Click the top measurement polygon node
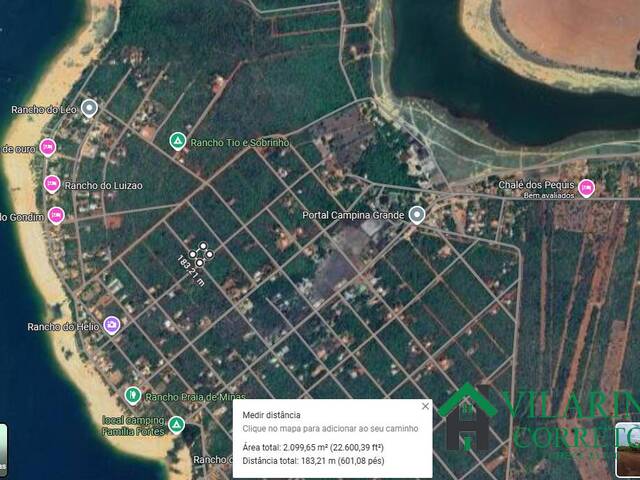The width and height of the screenshot is (640, 480). [x=203, y=246]
